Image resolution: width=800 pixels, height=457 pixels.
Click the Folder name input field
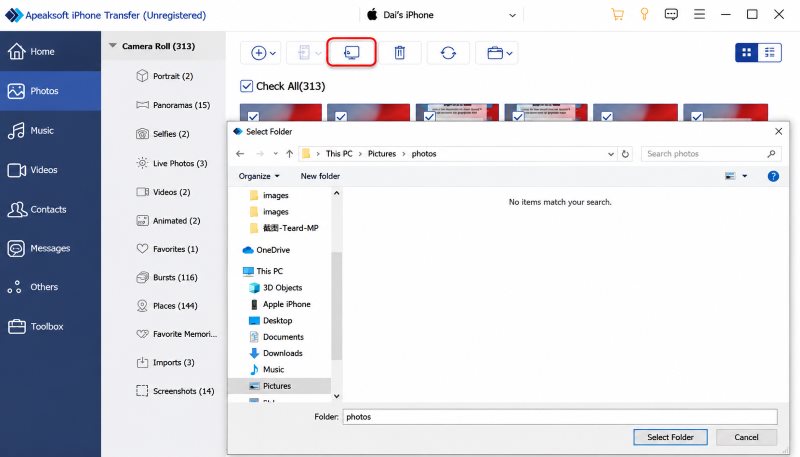560,417
